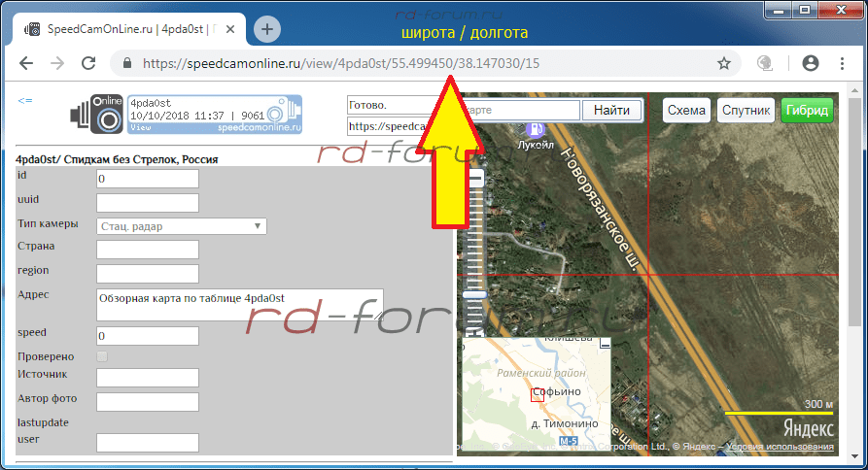868x470 pixels.
Task: Click 'Раменский район' label on minimap
Action: click(540, 373)
